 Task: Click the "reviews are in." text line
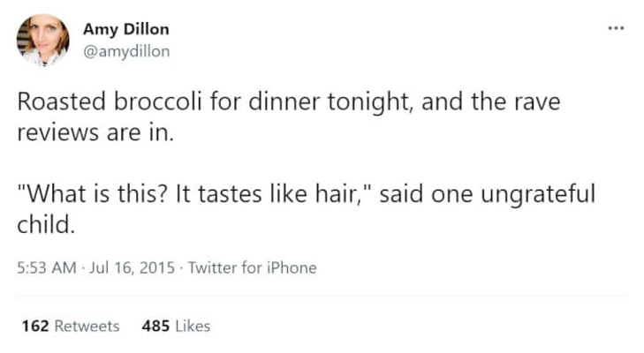pyautogui.click(x=95, y=132)
